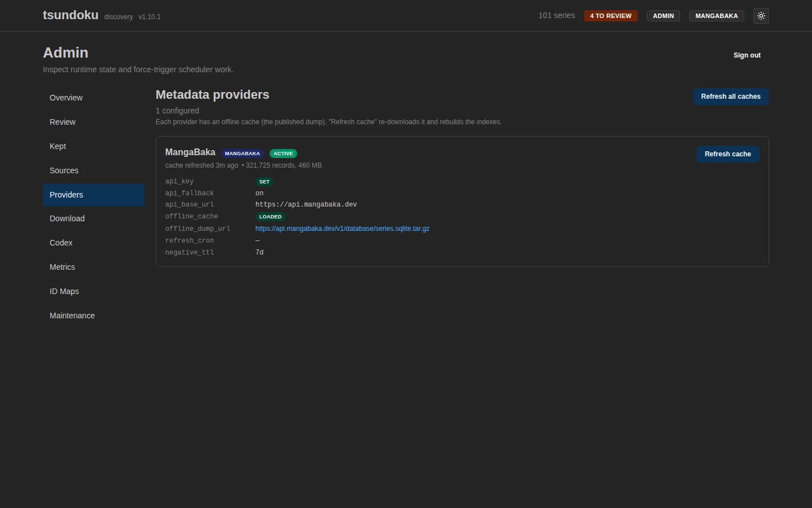Go to the Review sidebar section
Viewport: 812px width, 508px height.
click(94, 122)
